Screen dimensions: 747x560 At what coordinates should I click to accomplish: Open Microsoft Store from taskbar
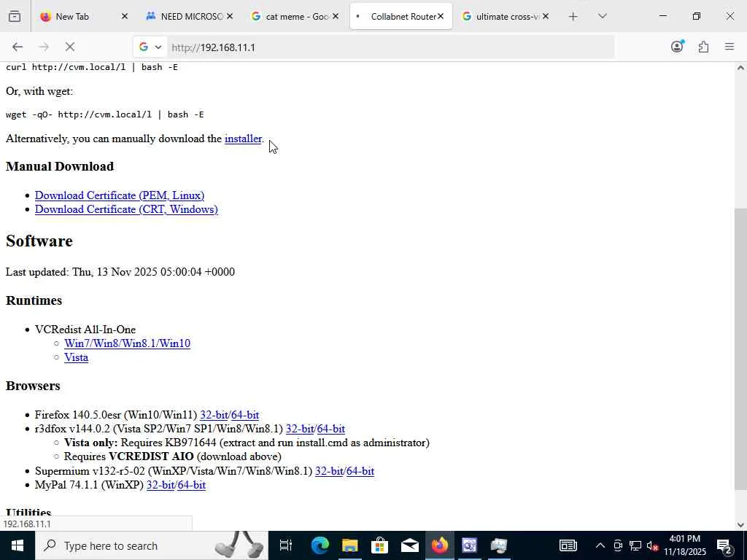(379, 545)
